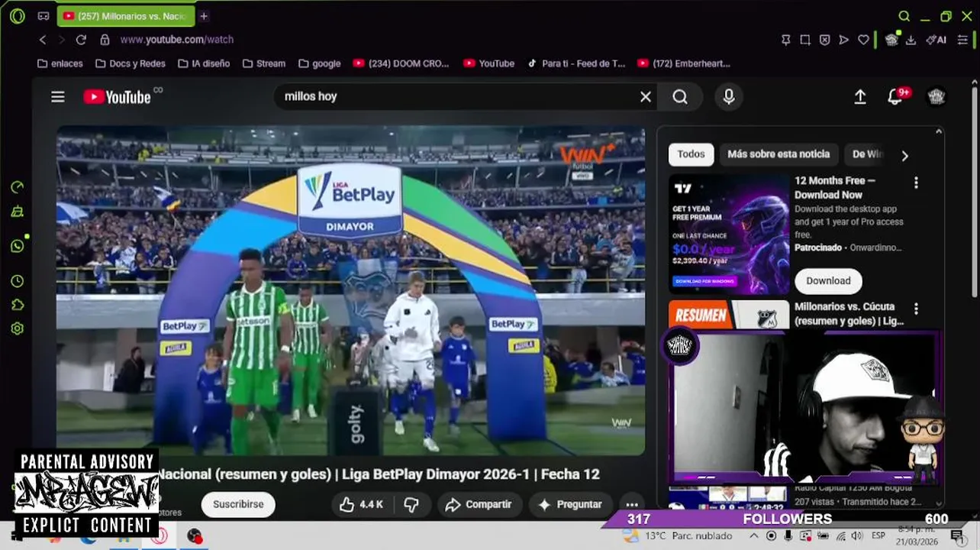Open a new browser tab
The image size is (980, 550).
click(x=204, y=16)
